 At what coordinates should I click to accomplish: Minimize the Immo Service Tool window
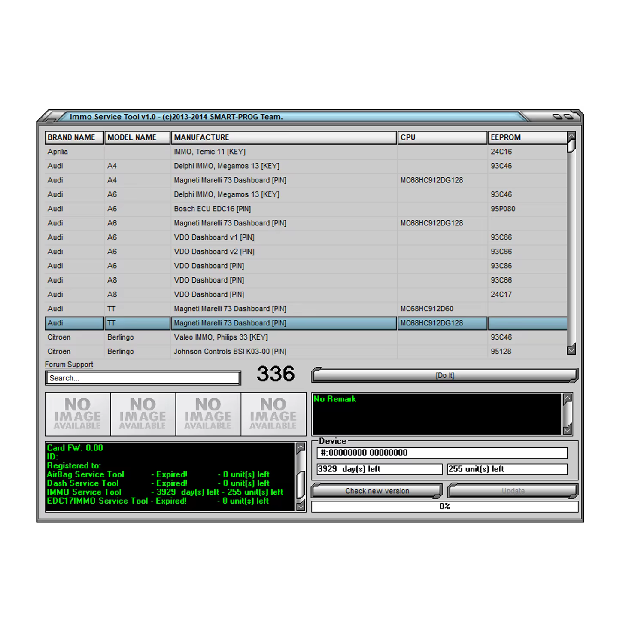[x=557, y=117]
